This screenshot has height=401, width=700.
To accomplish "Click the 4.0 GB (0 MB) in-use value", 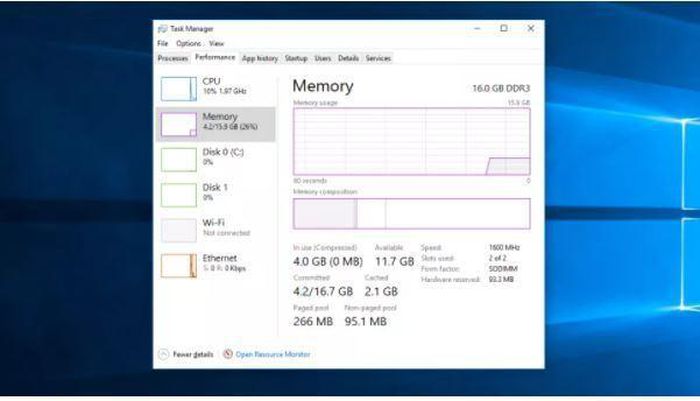I will (328, 261).
